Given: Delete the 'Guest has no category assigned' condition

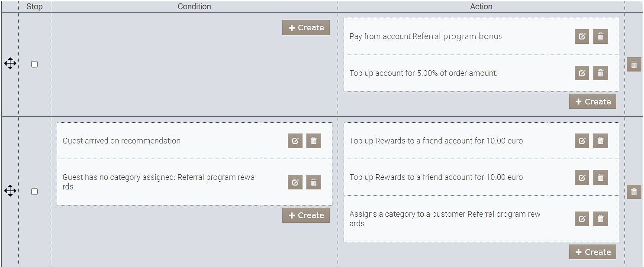Looking at the screenshot, I should click(x=313, y=182).
